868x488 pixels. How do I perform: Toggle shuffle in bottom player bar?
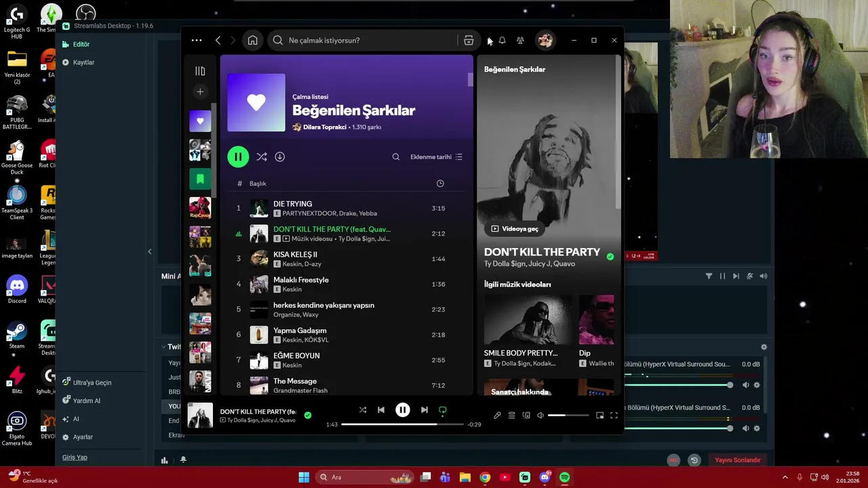click(x=363, y=409)
